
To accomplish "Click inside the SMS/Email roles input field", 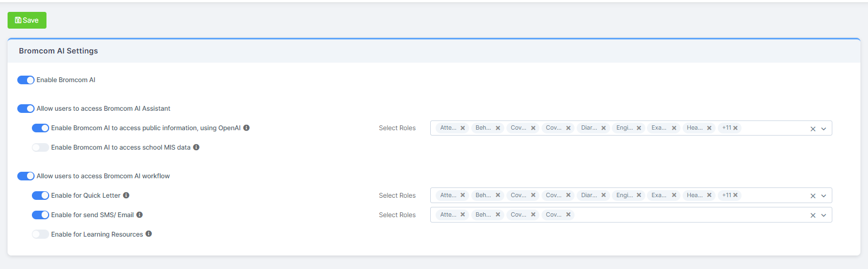I will (x=686, y=215).
